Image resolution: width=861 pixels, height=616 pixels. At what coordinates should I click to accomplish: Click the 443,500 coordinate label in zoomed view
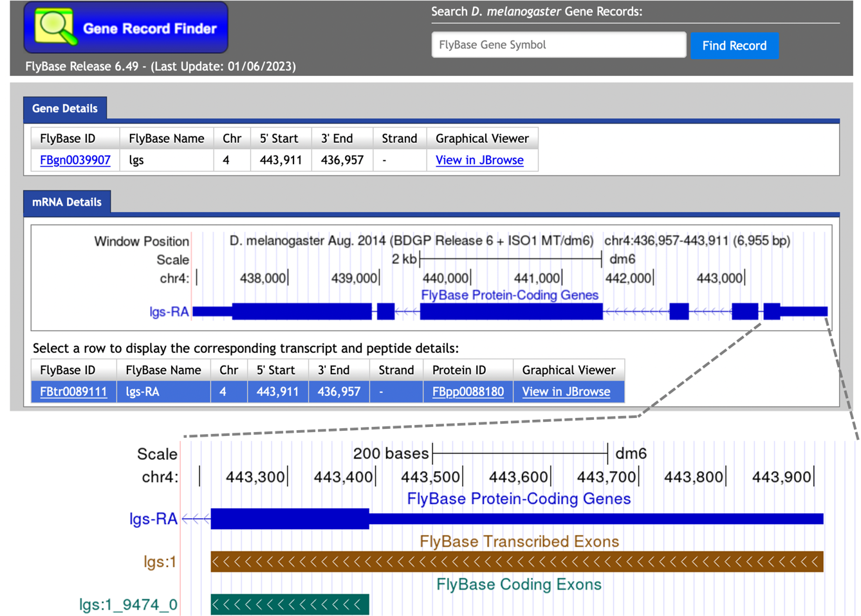tap(430, 477)
